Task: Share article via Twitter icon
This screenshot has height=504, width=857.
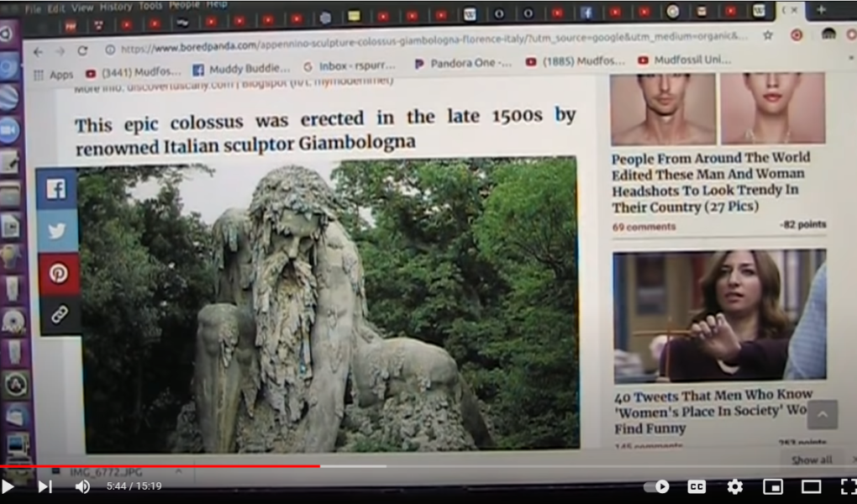Action: tap(57, 231)
